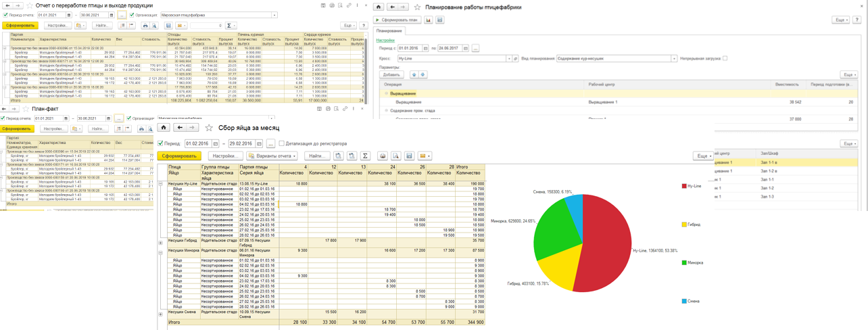The width and height of the screenshot is (868, 330).
Task: Add Сбор яйца за месяц to favorites
Action: [x=210, y=127]
